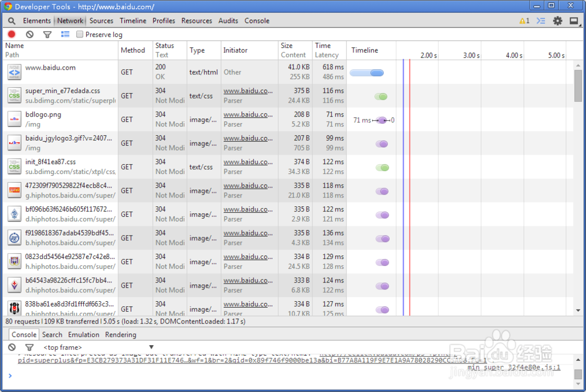The height and width of the screenshot is (392, 586).
Task: Click the baidu_jgylogo3.gif thumbnail icon
Action: click(14, 143)
